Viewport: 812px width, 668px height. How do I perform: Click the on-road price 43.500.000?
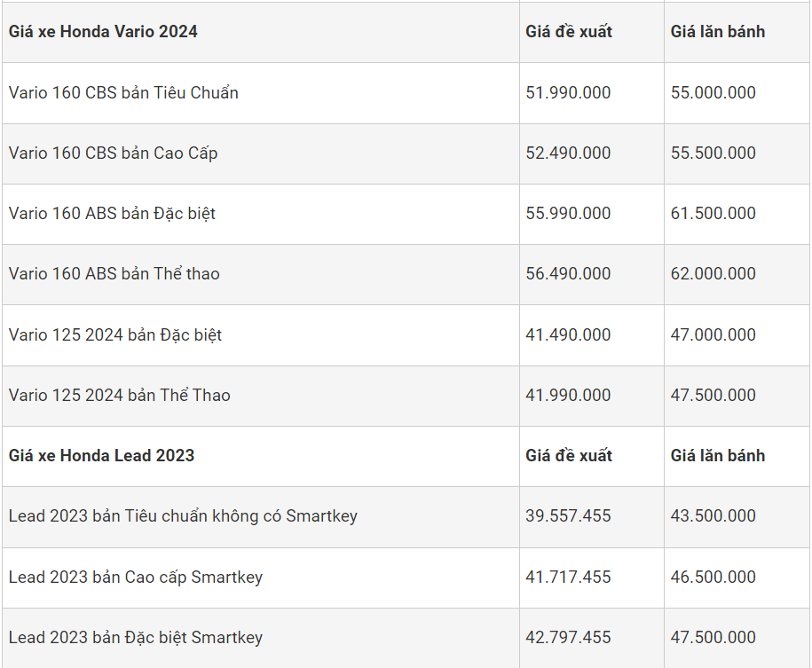[x=713, y=516]
